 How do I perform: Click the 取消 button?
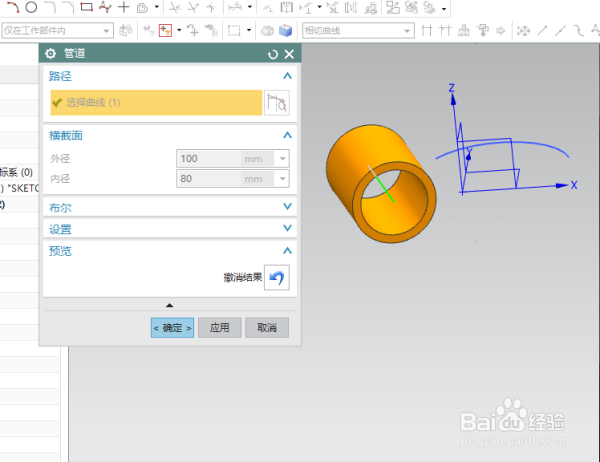[x=267, y=328]
